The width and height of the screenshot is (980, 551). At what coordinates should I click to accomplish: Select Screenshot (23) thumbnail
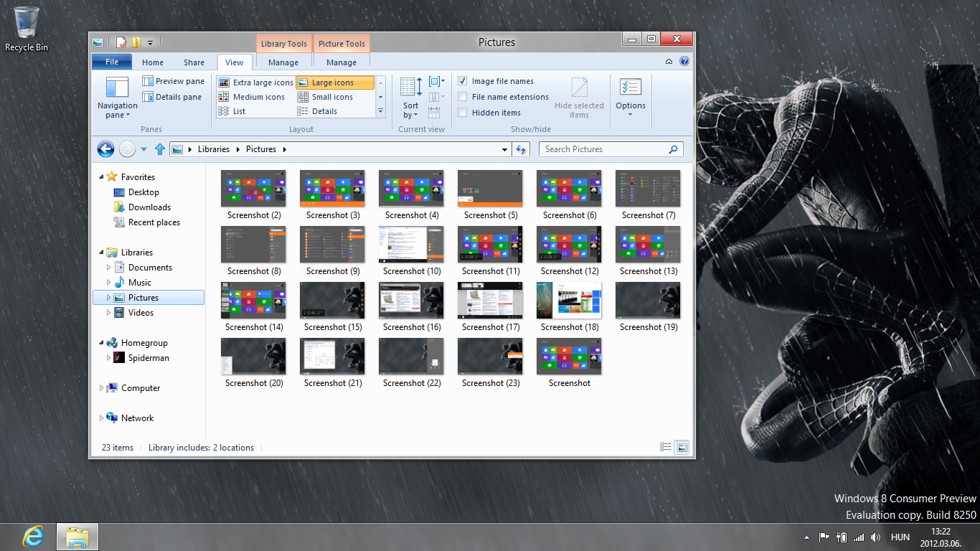pos(491,363)
